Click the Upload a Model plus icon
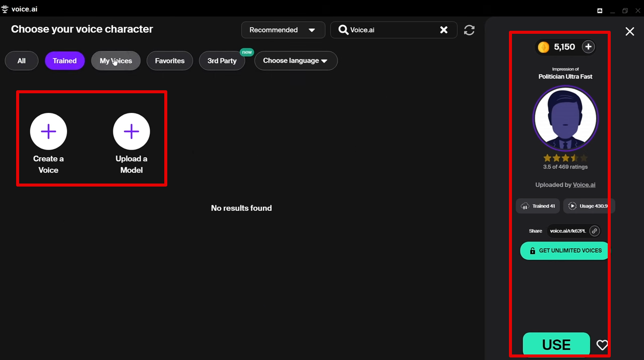Image resolution: width=644 pixels, height=360 pixels. point(131,131)
